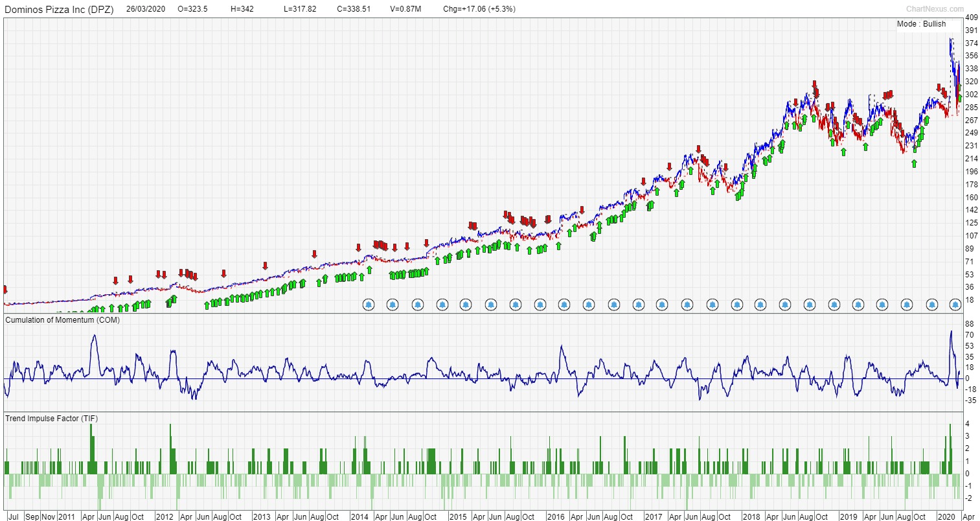Click the 2012 year label on time axis
Image resolution: width=980 pixels, height=521 pixels.
point(165,516)
